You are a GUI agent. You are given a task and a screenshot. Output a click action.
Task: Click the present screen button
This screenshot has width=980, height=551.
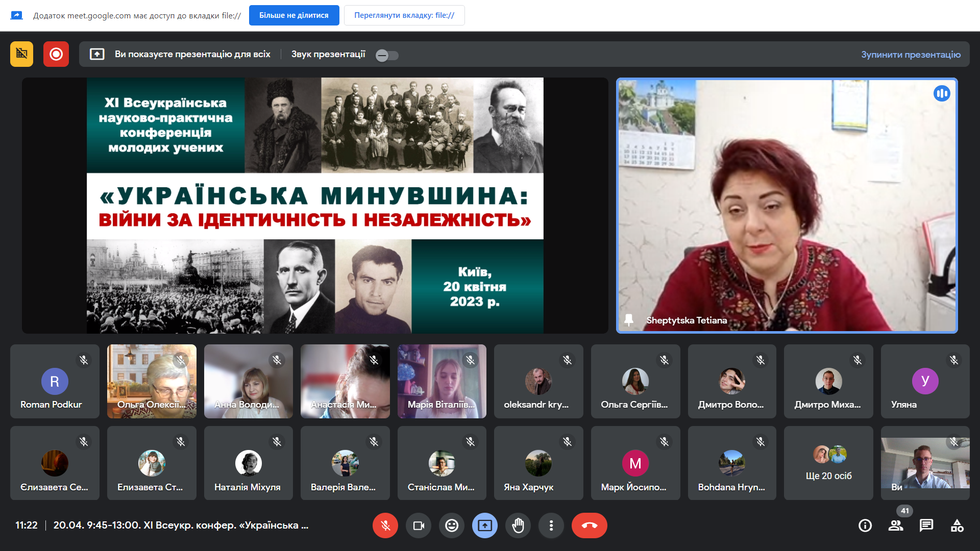coord(485,525)
